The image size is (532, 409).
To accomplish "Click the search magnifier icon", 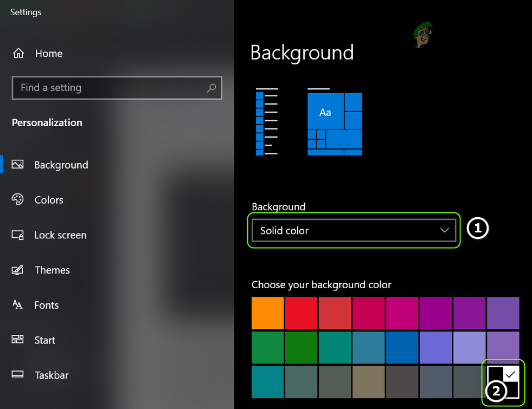I will tap(211, 88).
